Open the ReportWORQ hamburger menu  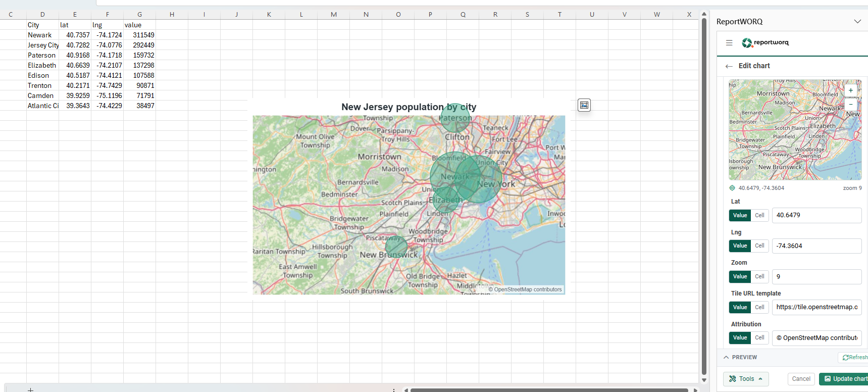coord(729,43)
